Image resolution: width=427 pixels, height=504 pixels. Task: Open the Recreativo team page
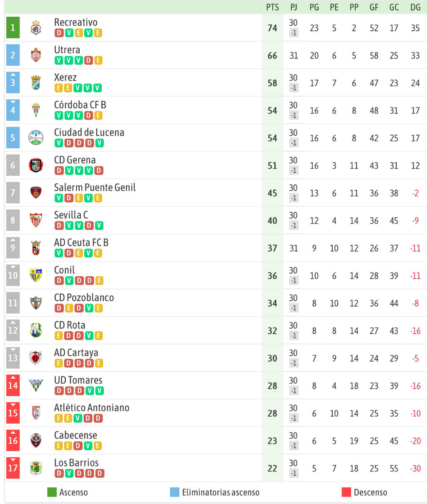pos(76,22)
